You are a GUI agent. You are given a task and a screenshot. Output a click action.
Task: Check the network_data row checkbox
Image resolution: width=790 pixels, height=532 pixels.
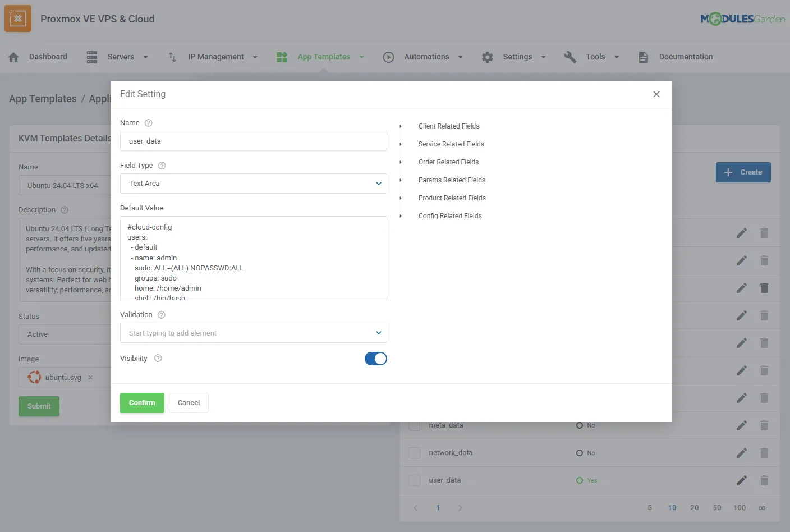415,453
